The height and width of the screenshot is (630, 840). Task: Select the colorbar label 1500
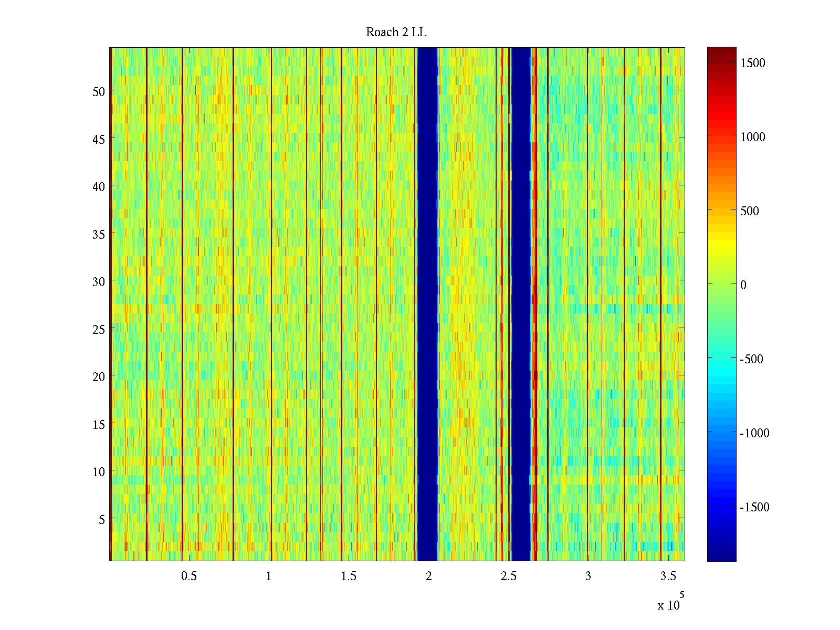[x=752, y=63]
